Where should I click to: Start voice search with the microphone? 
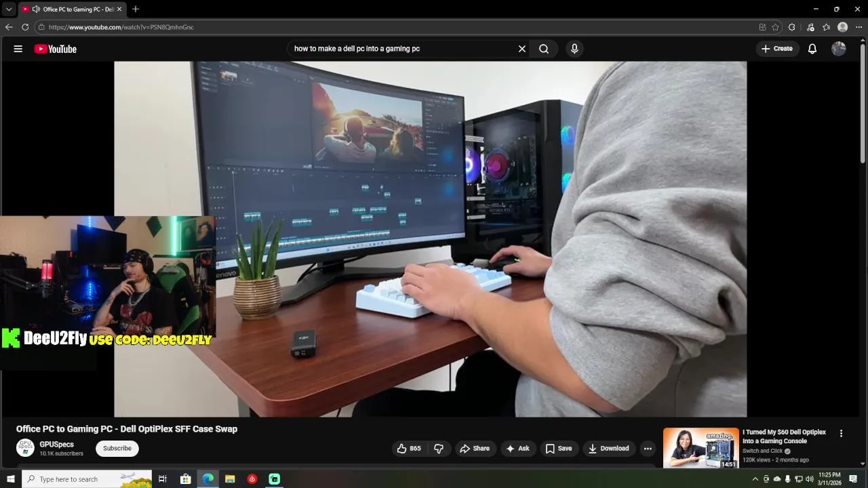click(x=574, y=49)
